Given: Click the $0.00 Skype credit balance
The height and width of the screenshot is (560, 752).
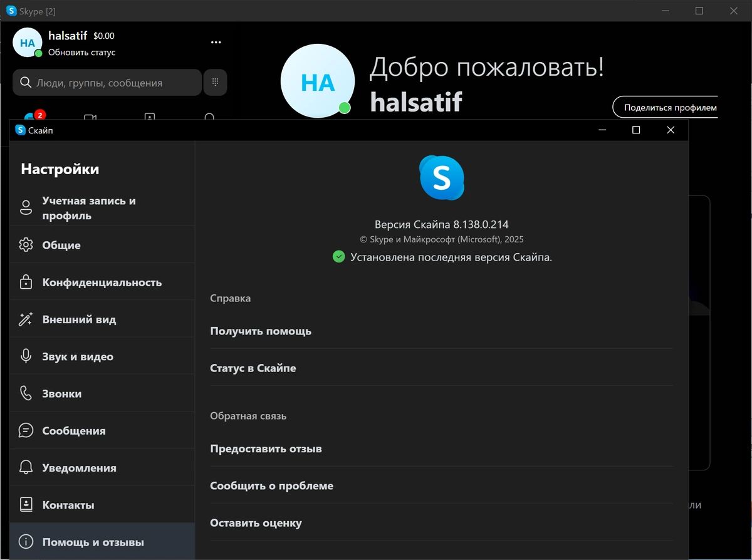Looking at the screenshot, I should 104,36.
